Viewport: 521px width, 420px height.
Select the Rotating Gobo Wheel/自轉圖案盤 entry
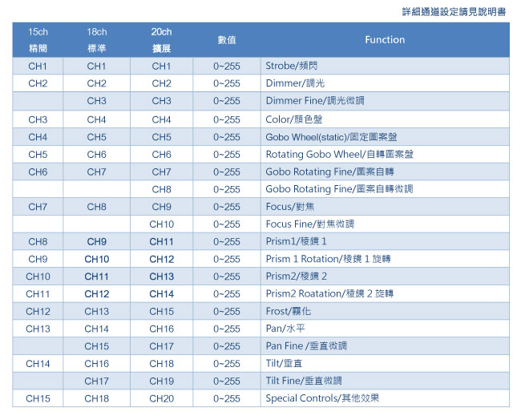[340, 155]
